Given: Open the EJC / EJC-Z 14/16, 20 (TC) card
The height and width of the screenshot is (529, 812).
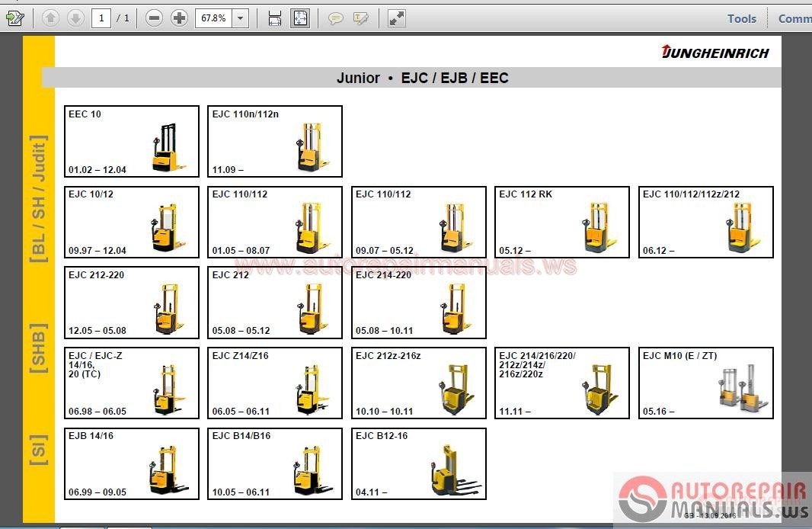Looking at the screenshot, I should [x=132, y=383].
